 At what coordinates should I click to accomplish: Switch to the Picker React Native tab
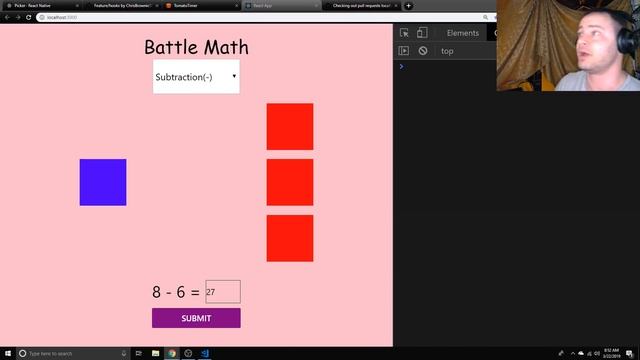tap(41, 6)
